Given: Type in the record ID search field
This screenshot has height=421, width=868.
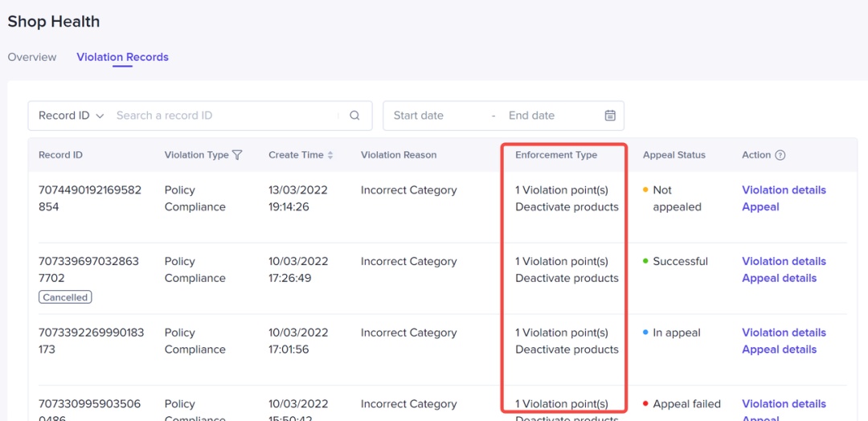Looking at the screenshot, I should point(225,116).
